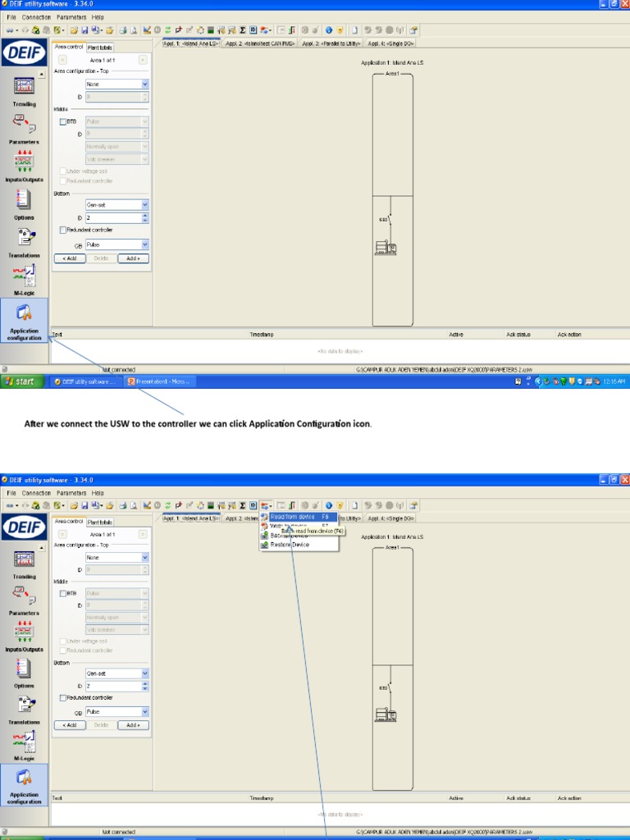Open M-Logic in the upper window sidebar
This screenshot has width=630, height=840.
(24, 281)
